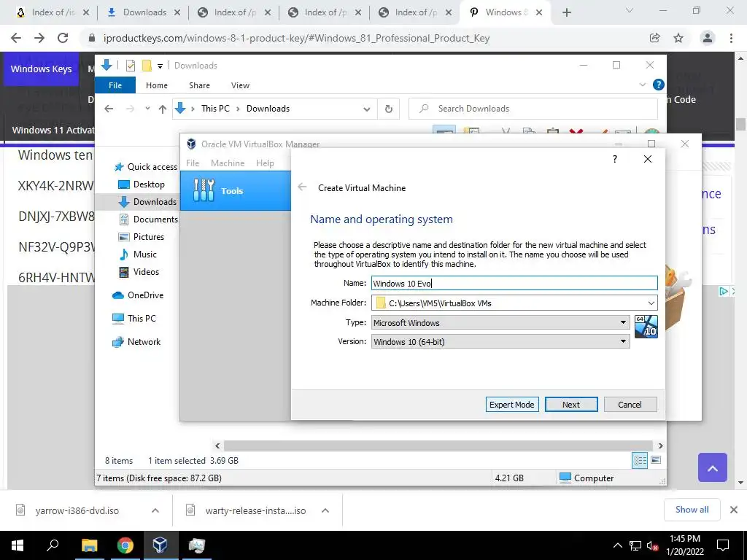This screenshot has width=747, height=560.
Task: Open Windows Start menu
Action: [x=18, y=545]
